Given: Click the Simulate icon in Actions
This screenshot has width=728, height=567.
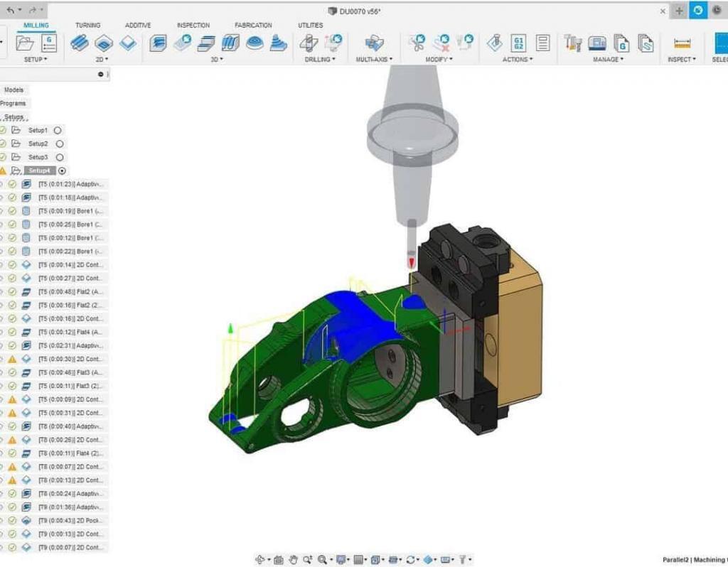Looking at the screenshot, I should [x=495, y=43].
